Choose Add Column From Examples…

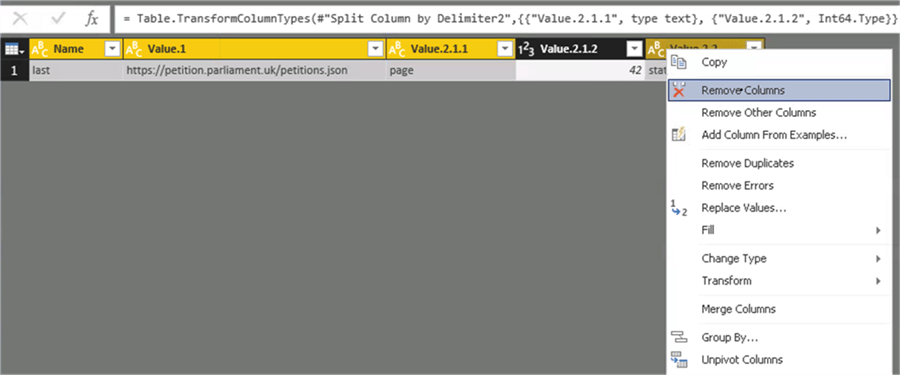[779, 135]
